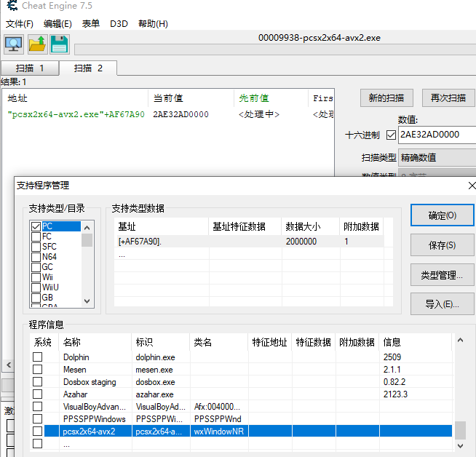Tick the checkbox for pcsx2x64-avx2 row
The width and height of the screenshot is (476, 457).
(x=37, y=432)
